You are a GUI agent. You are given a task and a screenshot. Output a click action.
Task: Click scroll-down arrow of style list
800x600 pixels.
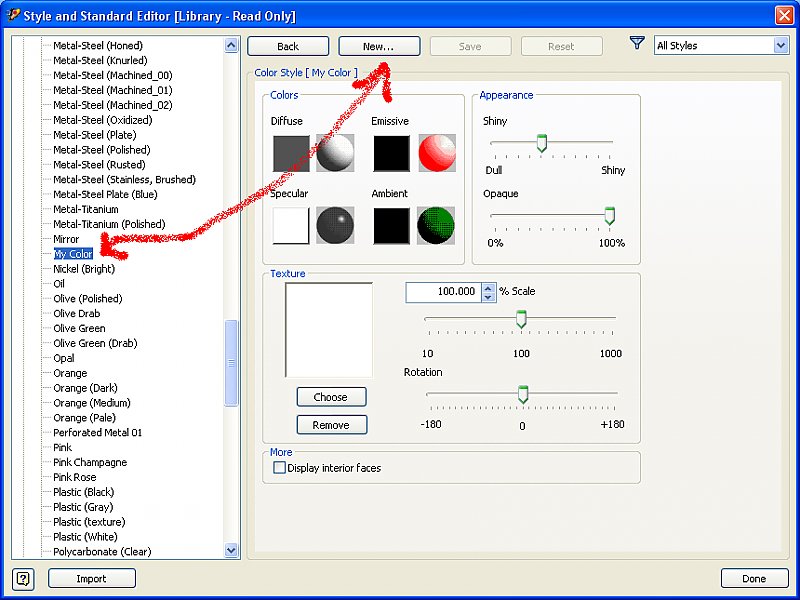point(232,550)
